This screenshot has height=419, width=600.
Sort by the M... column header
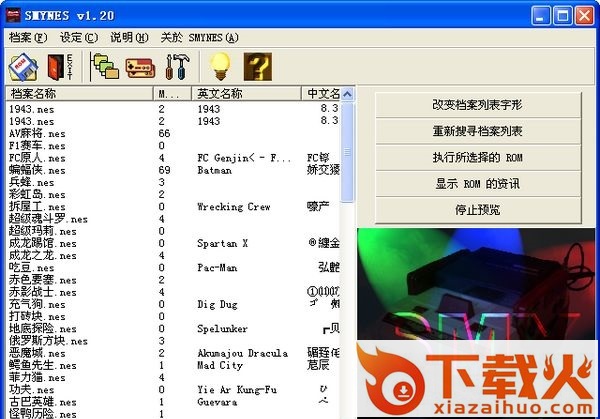pyautogui.click(x=172, y=93)
